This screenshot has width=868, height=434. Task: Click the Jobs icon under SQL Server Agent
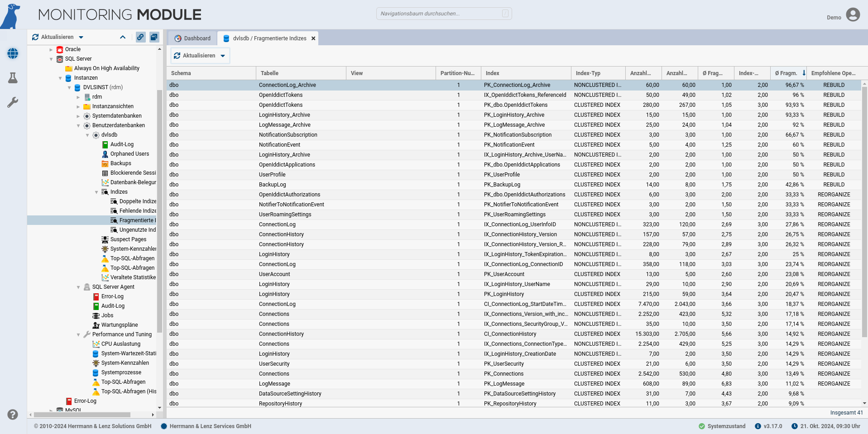[x=96, y=315]
